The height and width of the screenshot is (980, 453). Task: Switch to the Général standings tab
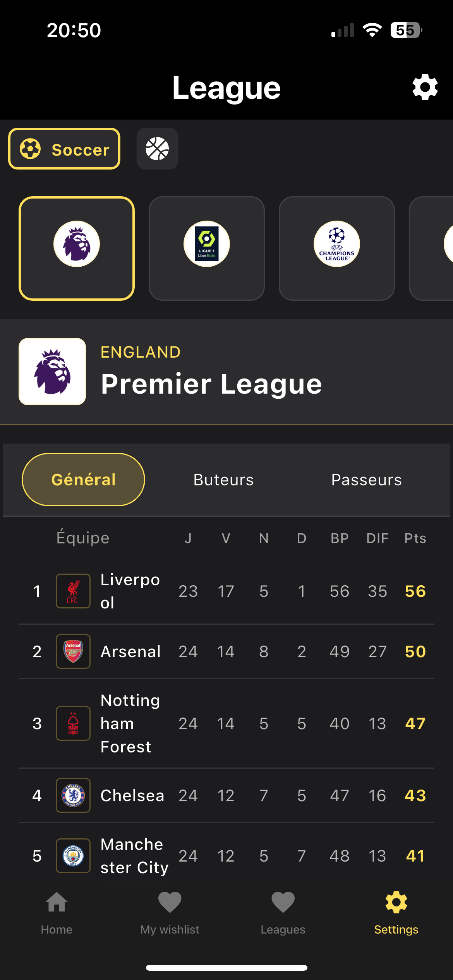(x=83, y=480)
